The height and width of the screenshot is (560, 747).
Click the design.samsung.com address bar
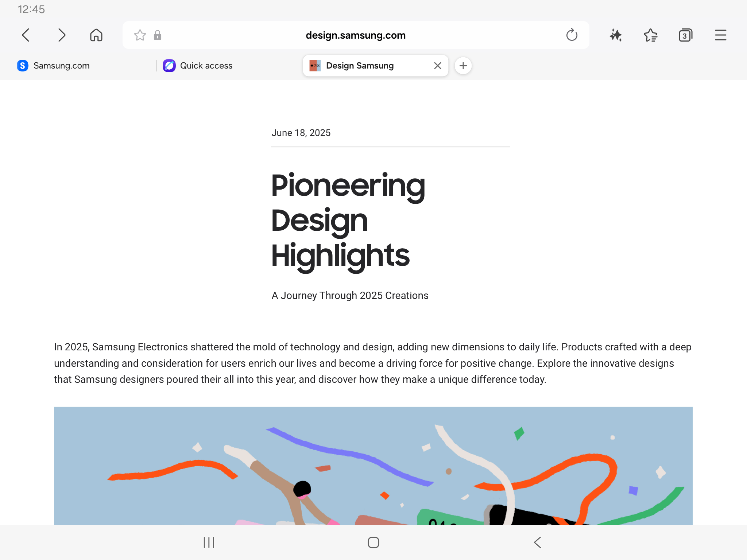pyautogui.click(x=356, y=35)
